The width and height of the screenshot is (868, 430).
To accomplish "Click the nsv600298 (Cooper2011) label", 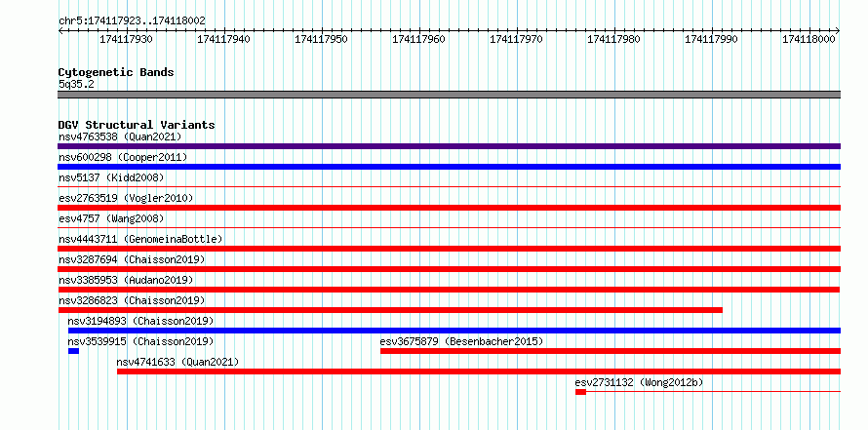I will [123, 157].
